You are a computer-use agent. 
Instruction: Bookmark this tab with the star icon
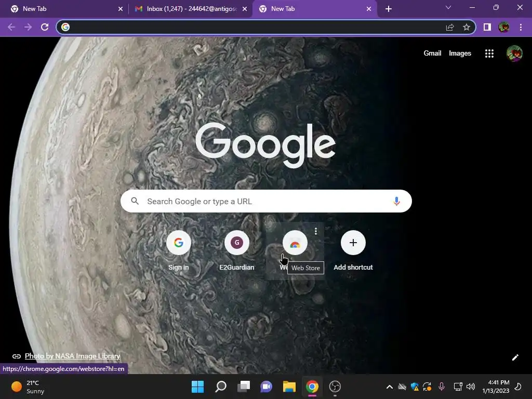point(467,27)
